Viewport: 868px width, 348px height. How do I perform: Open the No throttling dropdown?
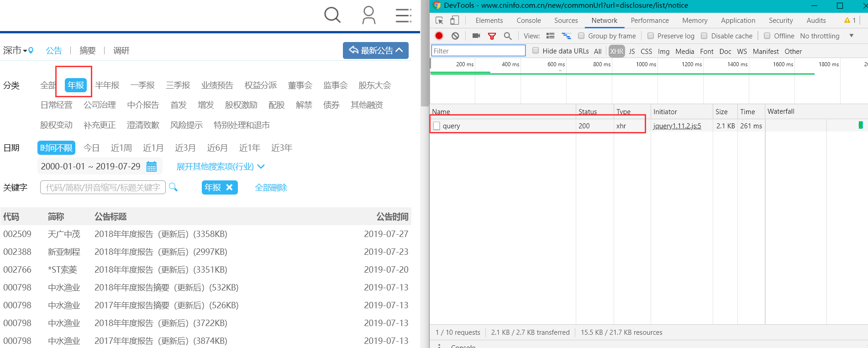[x=826, y=36]
